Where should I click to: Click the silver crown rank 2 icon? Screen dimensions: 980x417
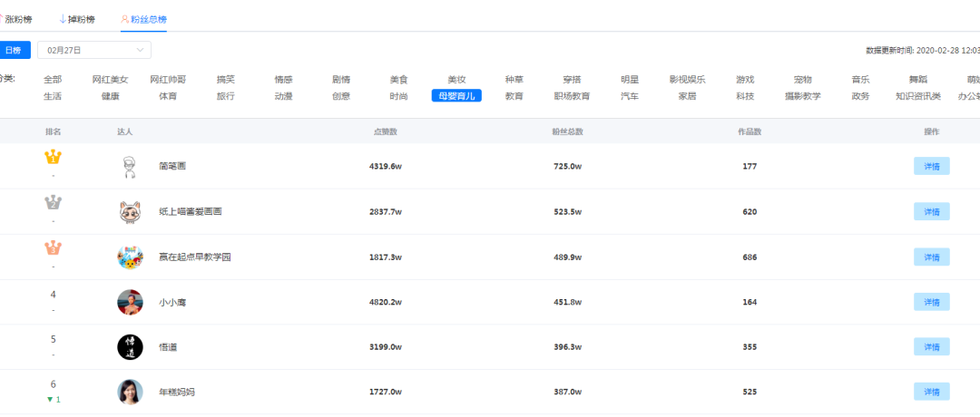53,202
